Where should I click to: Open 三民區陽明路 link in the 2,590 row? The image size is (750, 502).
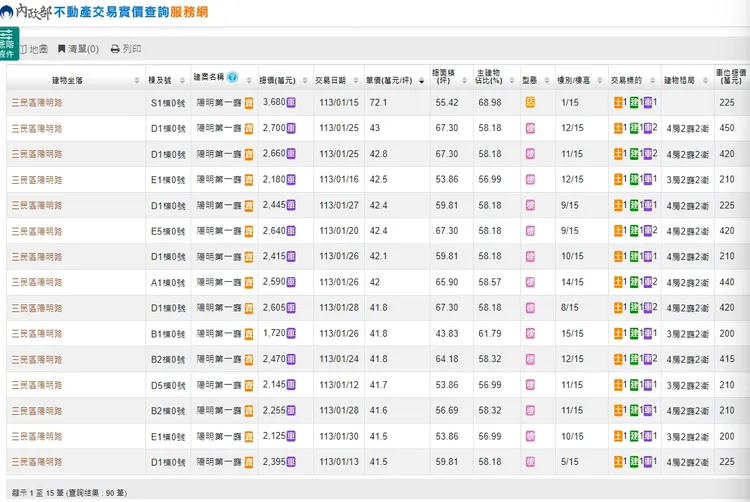[37, 282]
